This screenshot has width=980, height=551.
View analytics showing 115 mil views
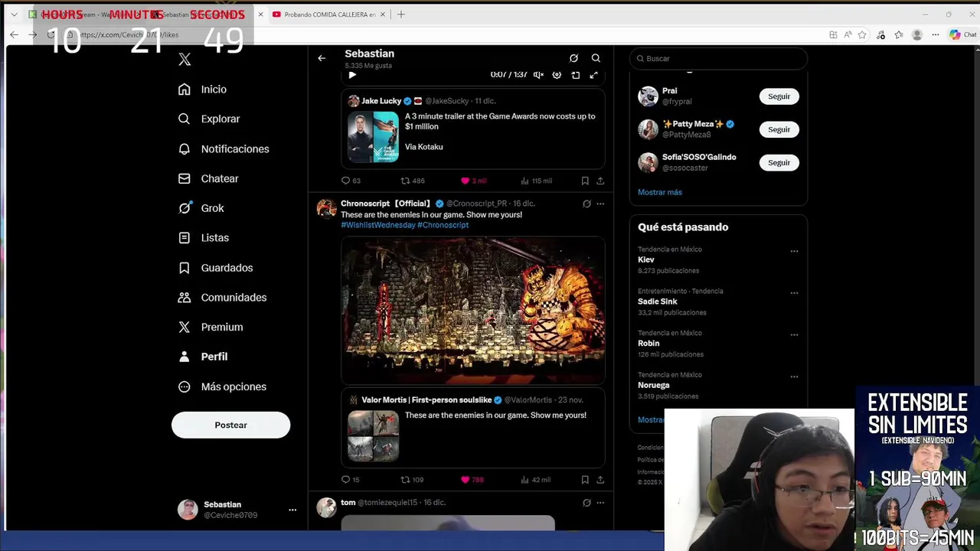click(536, 181)
